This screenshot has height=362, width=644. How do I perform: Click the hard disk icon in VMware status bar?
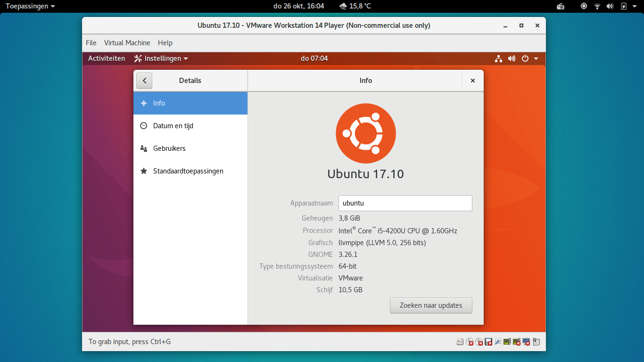tap(460, 342)
